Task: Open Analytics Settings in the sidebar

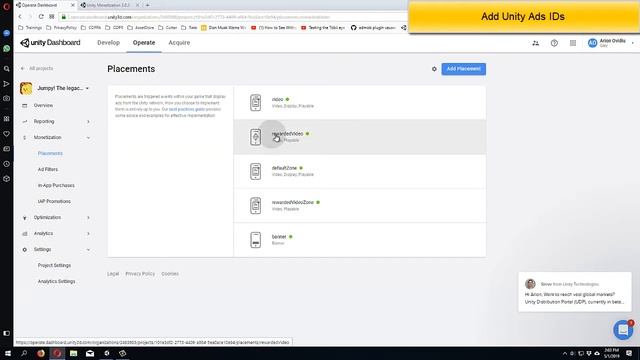Action: 56,281
